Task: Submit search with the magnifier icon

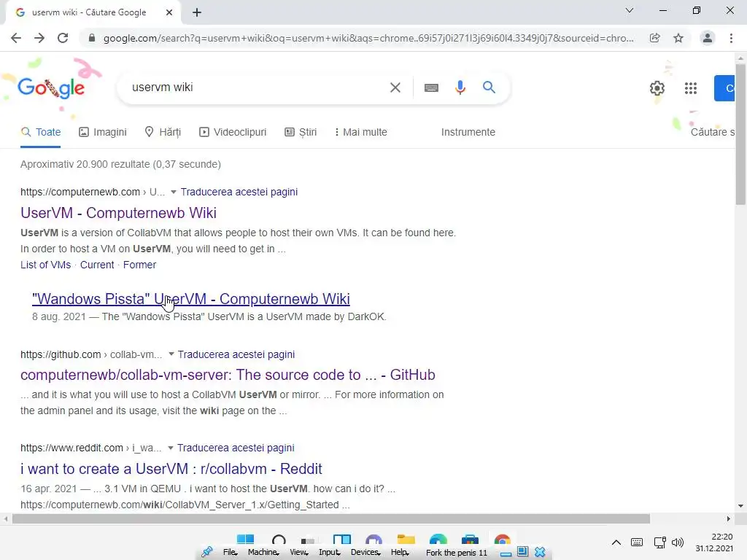Action: click(489, 87)
